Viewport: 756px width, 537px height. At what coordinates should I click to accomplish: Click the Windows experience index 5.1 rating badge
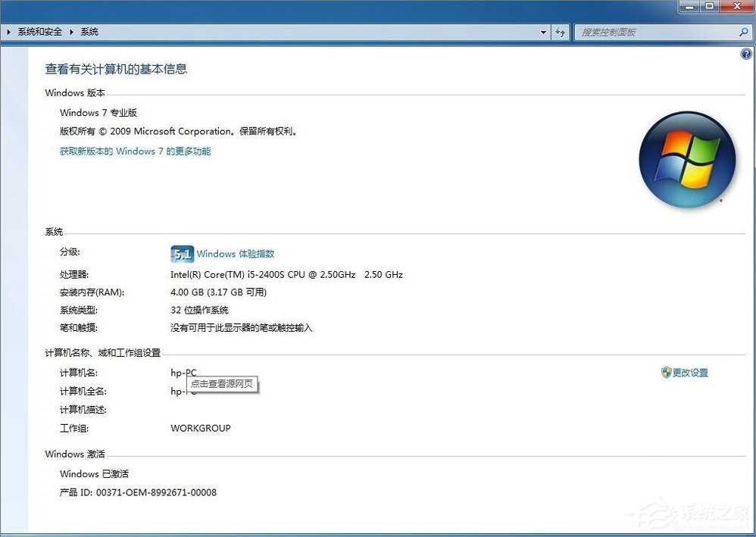(x=182, y=254)
